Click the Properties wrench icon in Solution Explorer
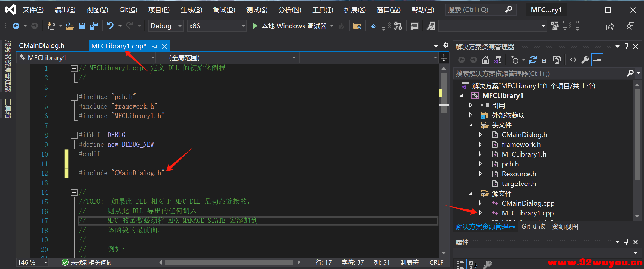 pyautogui.click(x=585, y=60)
